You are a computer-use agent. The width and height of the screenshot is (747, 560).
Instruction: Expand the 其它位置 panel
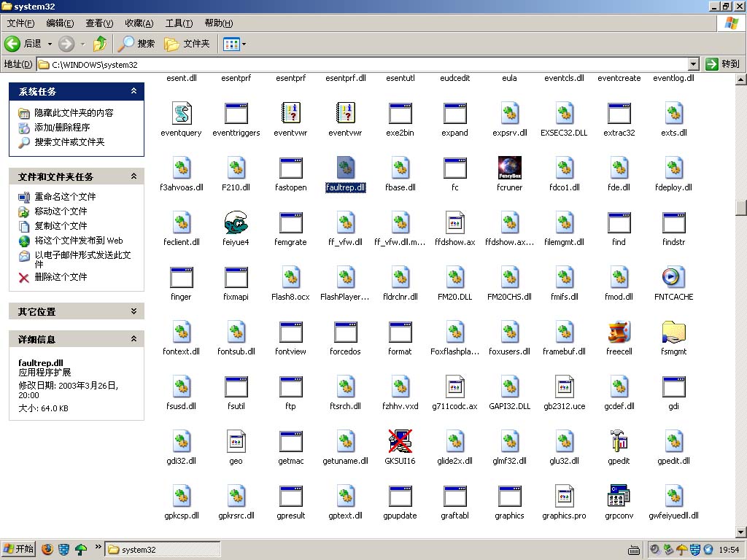click(x=133, y=311)
